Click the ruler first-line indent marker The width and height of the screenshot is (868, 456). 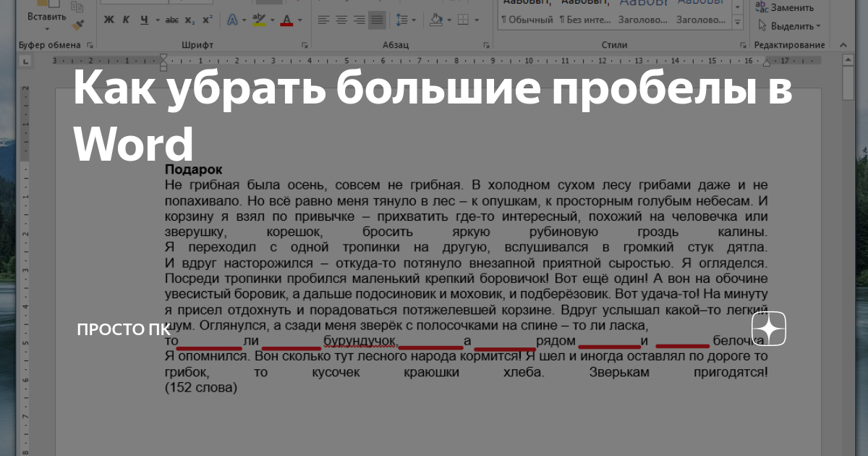tap(163, 56)
